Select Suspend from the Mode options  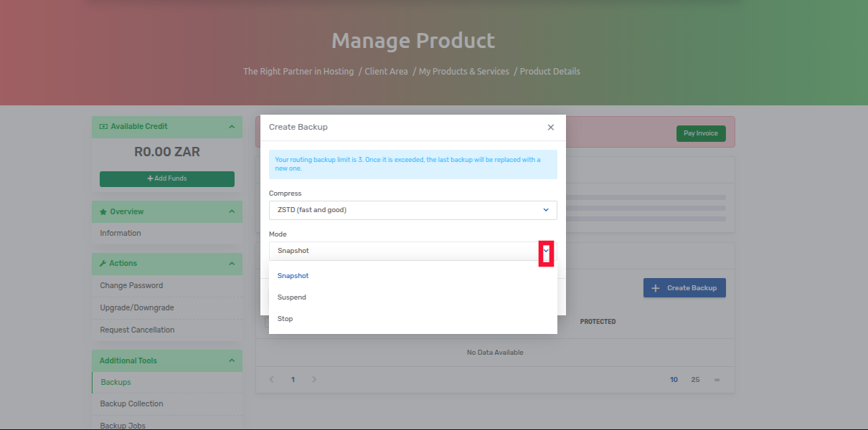tap(291, 297)
